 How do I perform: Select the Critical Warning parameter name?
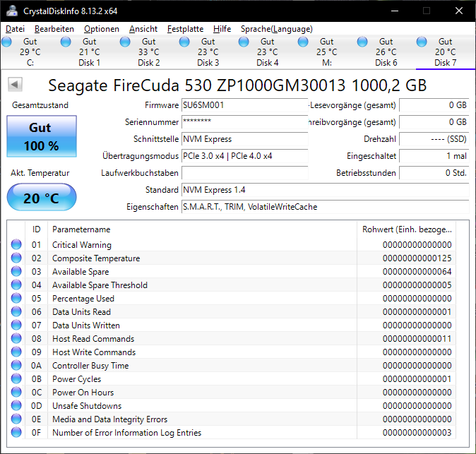click(82, 245)
